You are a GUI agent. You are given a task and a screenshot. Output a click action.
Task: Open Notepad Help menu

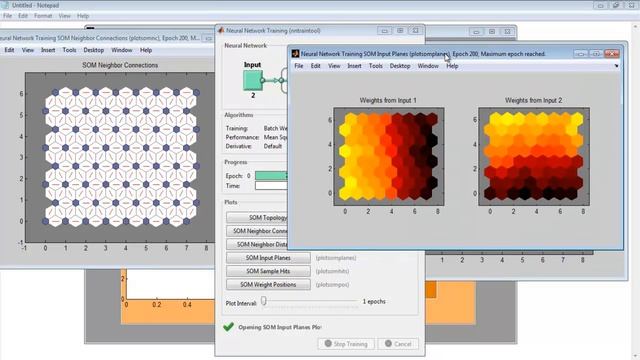(x=83, y=16)
